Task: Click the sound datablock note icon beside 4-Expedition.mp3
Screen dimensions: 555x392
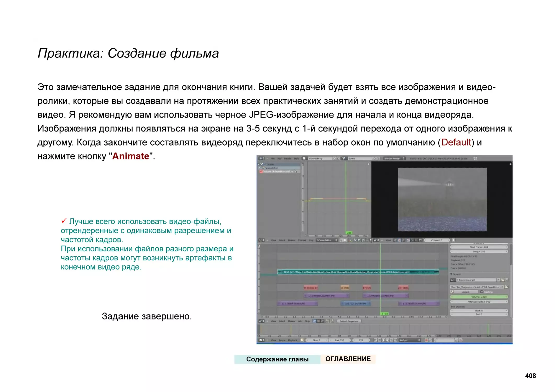Action: tap(452, 280)
